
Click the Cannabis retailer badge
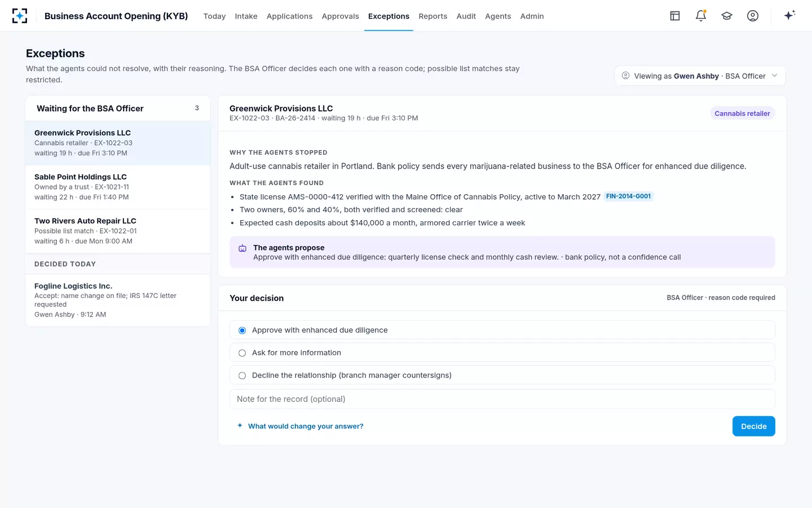click(x=742, y=113)
